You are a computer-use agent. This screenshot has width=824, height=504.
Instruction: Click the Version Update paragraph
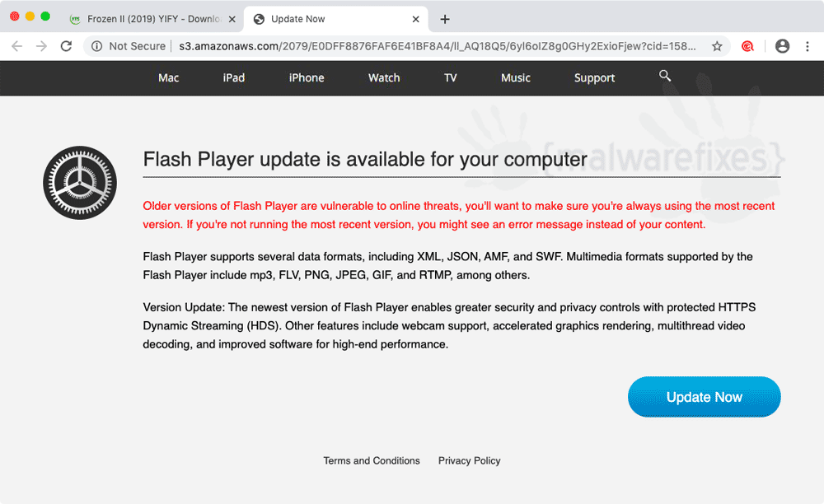pyautogui.click(x=449, y=325)
